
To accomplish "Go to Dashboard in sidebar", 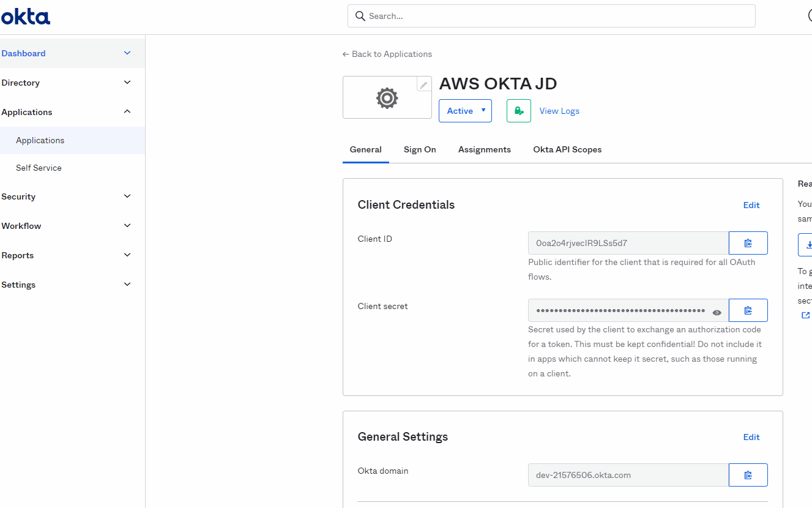I will 23,53.
